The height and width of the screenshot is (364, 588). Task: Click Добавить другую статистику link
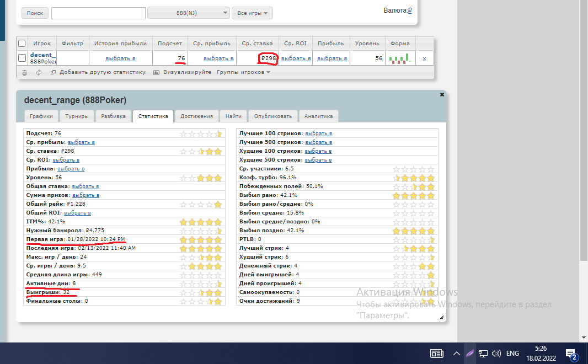click(103, 72)
